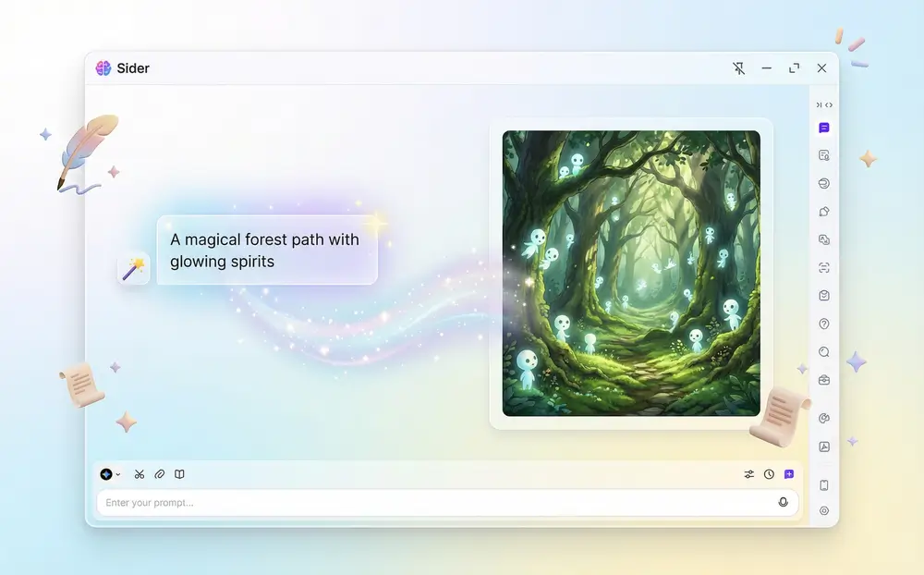The height and width of the screenshot is (575, 924).
Task: Open the prompt library book icon
Action: point(180,474)
